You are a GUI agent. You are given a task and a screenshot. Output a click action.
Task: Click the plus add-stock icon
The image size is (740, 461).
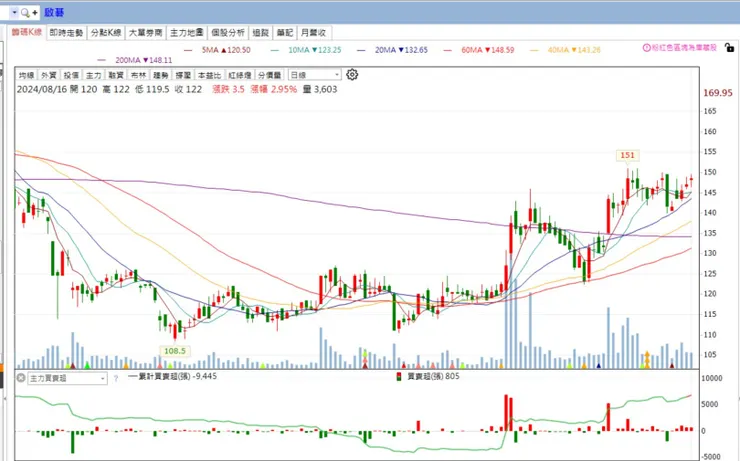(x=35, y=13)
